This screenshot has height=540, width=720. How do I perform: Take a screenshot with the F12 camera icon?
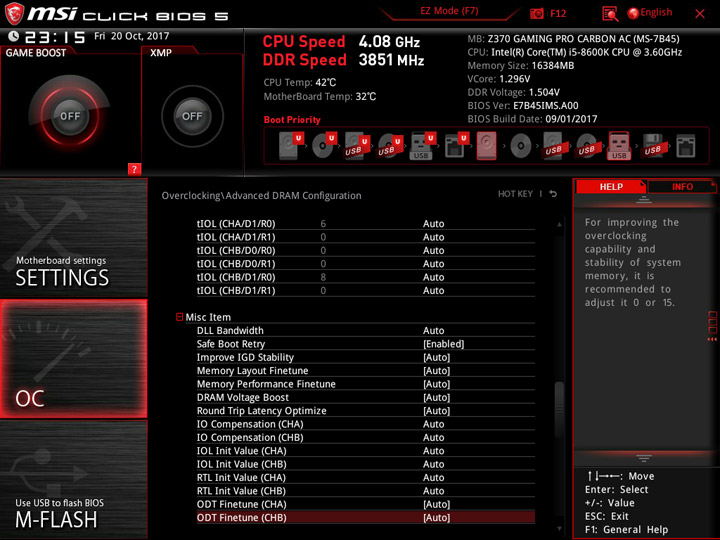click(536, 13)
